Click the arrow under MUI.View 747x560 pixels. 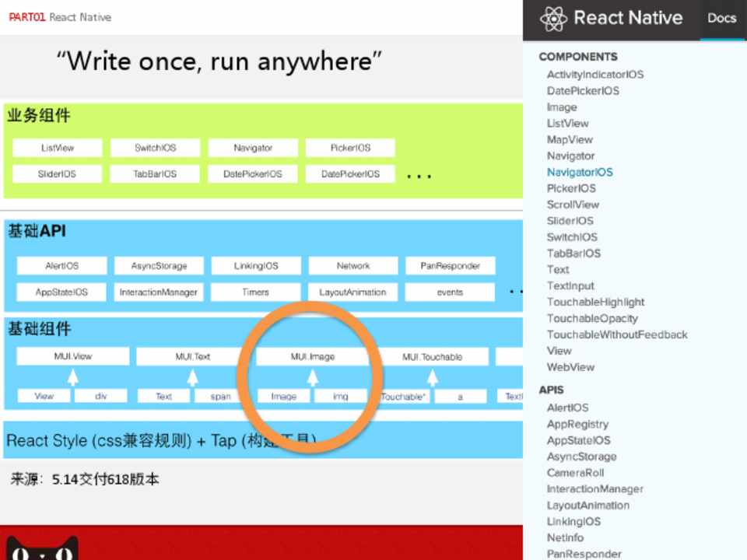tap(73, 377)
